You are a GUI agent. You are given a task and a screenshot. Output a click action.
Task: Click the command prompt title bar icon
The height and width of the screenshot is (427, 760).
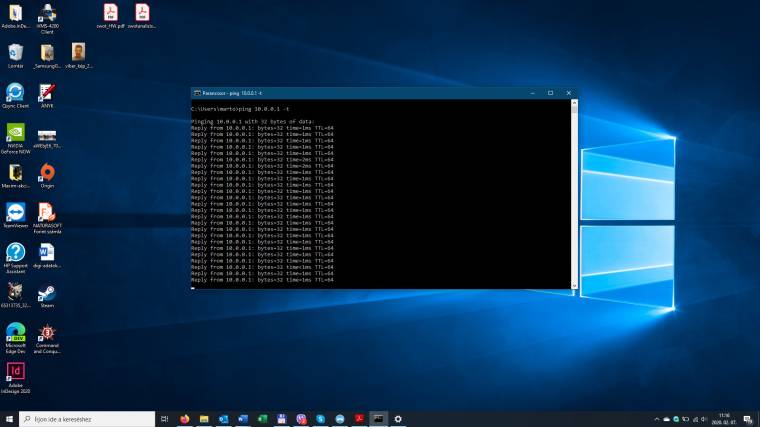coord(196,92)
